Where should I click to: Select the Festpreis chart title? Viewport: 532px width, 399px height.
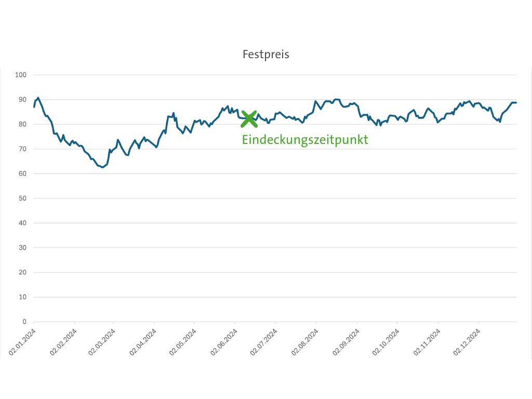(266, 54)
